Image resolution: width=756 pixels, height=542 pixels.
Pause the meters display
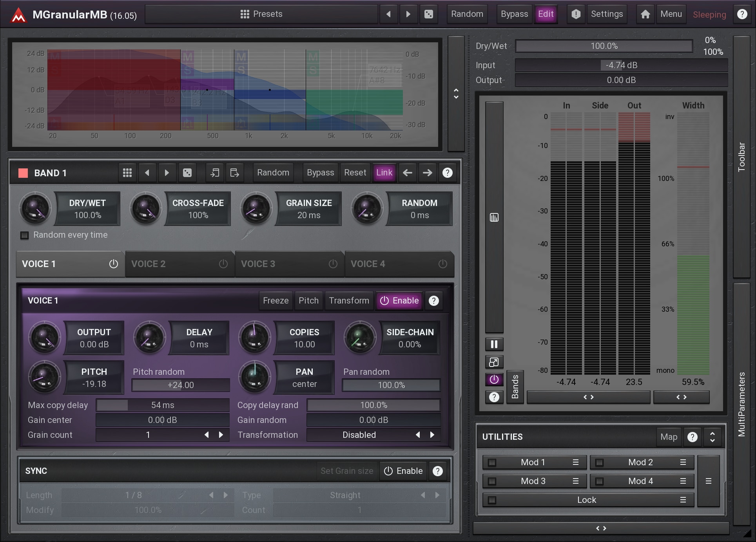point(494,344)
